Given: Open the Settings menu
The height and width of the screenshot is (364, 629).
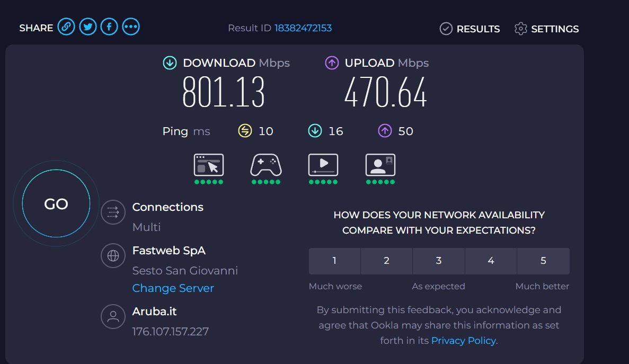Looking at the screenshot, I should (x=547, y=29).
